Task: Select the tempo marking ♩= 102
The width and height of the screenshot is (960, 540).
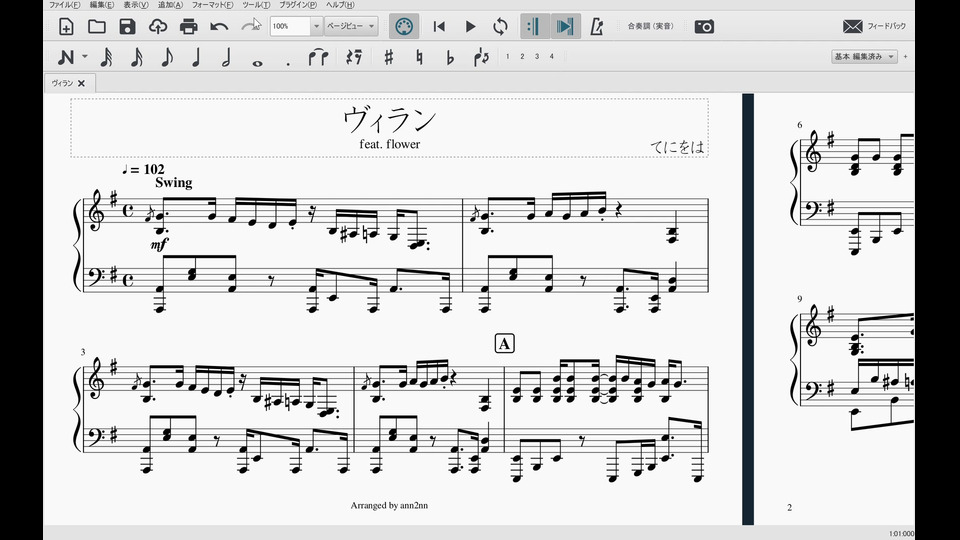Action: 143,170
